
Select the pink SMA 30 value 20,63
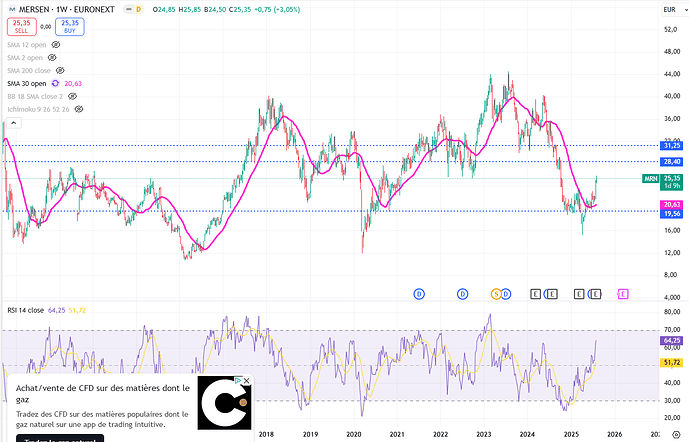(72, 83)
